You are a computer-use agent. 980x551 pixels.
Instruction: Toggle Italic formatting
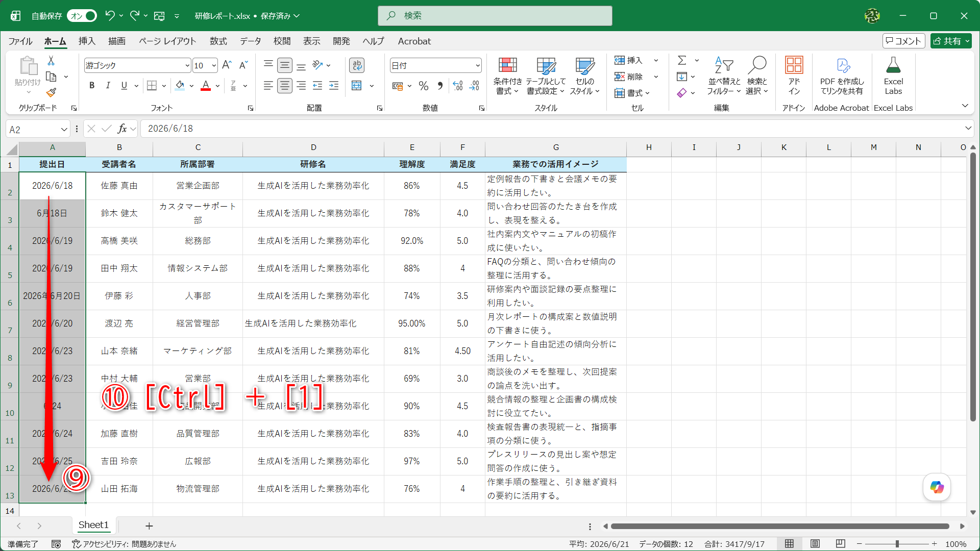tap(108, 86)
